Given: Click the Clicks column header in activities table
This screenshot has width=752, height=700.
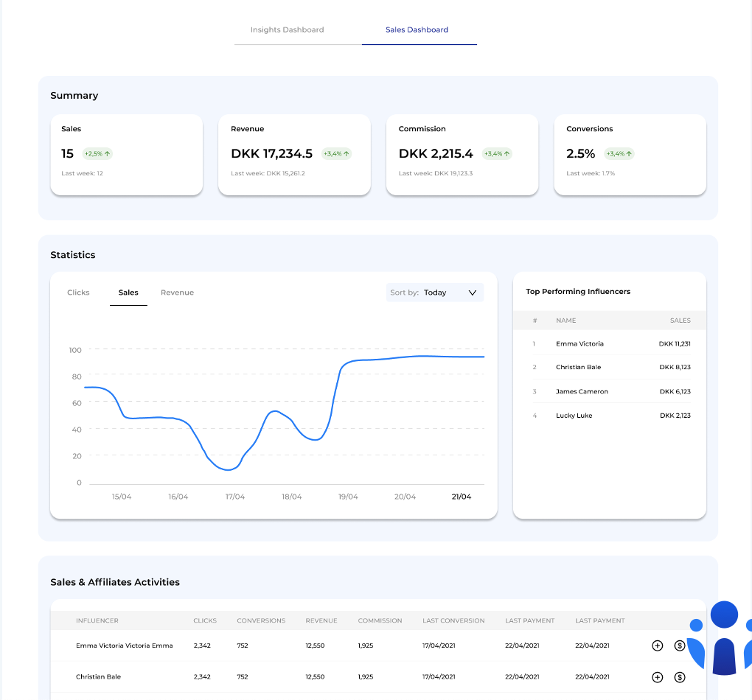Looking at the screenshot, I should (205, 620).
